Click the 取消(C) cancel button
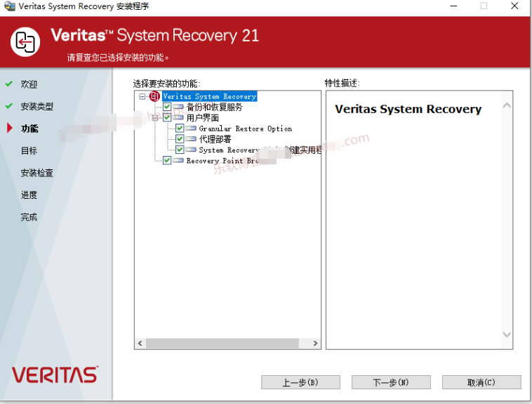 point(481,382)
